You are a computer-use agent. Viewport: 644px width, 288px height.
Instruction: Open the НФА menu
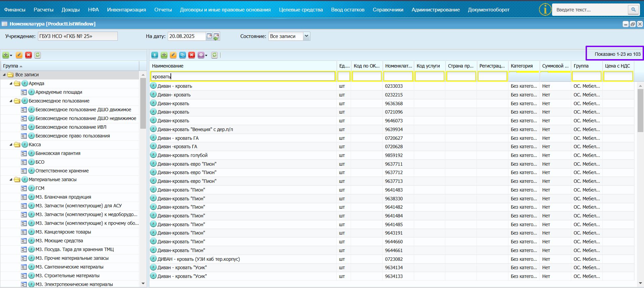pyautogui.click(x=93, y=10)
